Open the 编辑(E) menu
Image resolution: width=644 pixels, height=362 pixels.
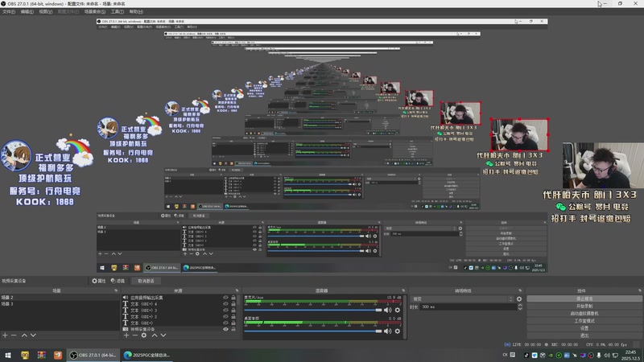tap(27, 11)
